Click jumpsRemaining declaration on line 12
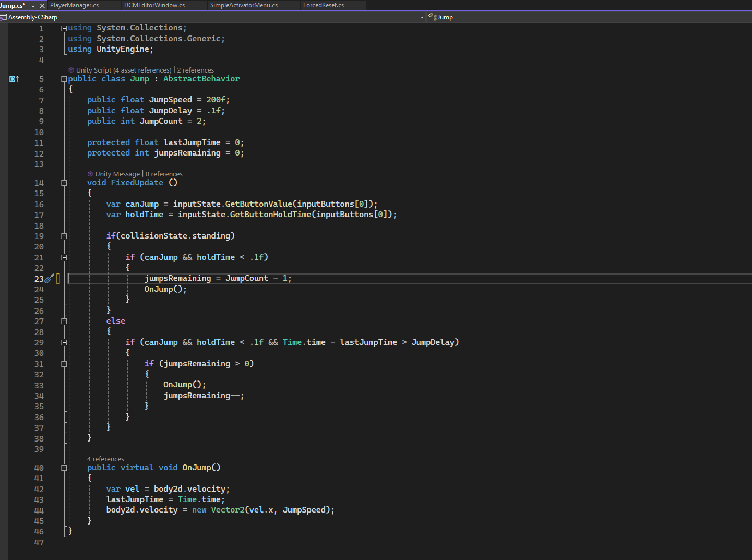 click(187, 153)
